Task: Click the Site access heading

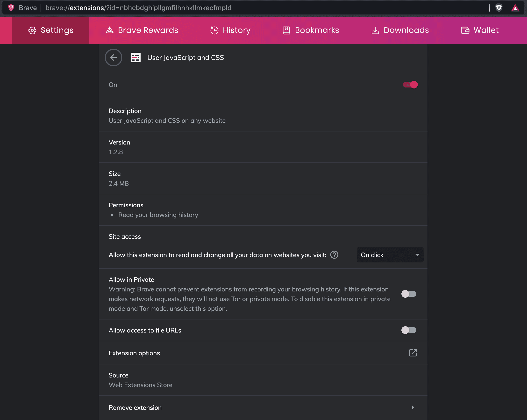Action: tap(125, 237)
